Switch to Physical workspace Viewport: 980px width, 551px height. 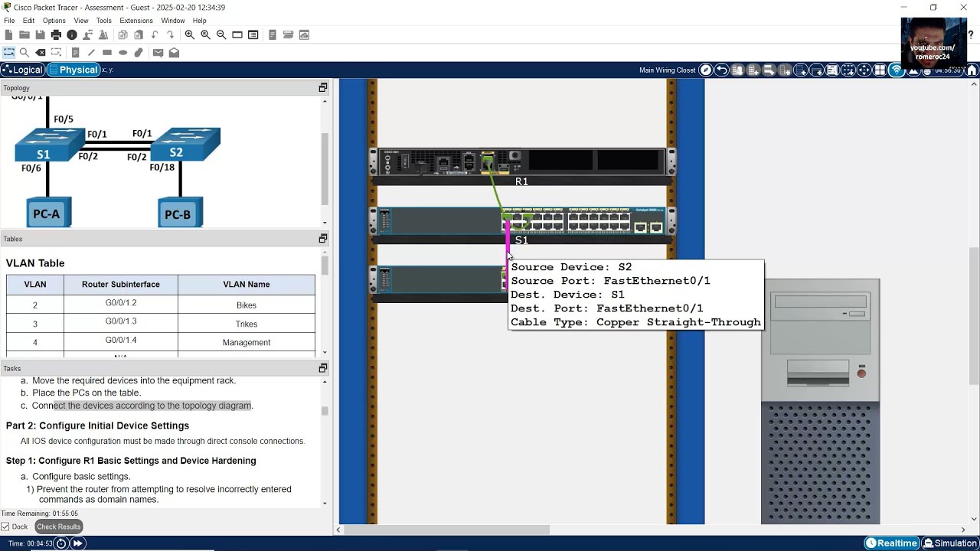73,70
